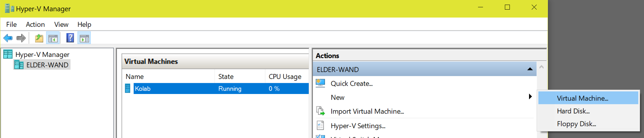Choose Hard Disk... from the New submenu
Viewport: 644px width, 138px height.
[x=573, y=111]
